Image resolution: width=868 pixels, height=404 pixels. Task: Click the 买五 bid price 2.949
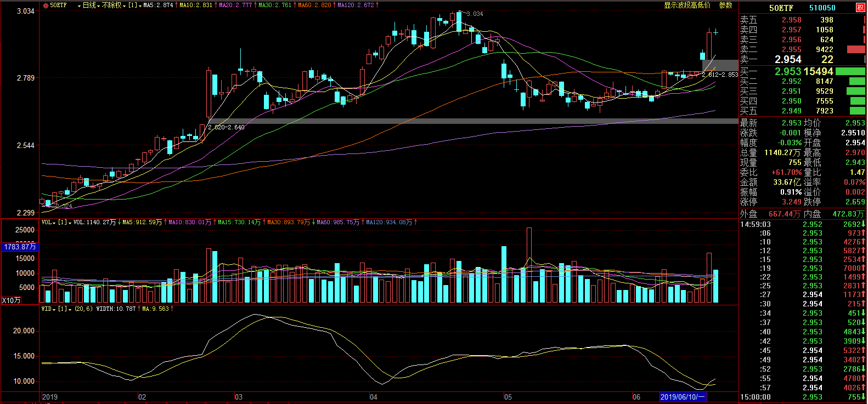791,111
